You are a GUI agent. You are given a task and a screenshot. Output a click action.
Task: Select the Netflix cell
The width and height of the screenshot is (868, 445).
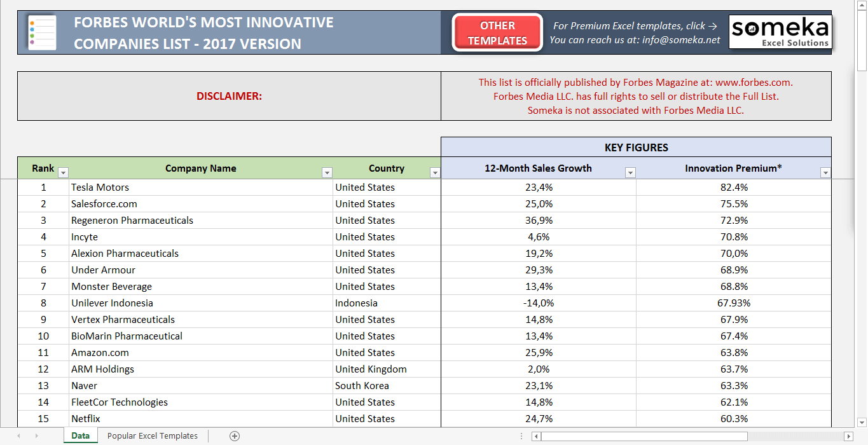tap(201, 419)
